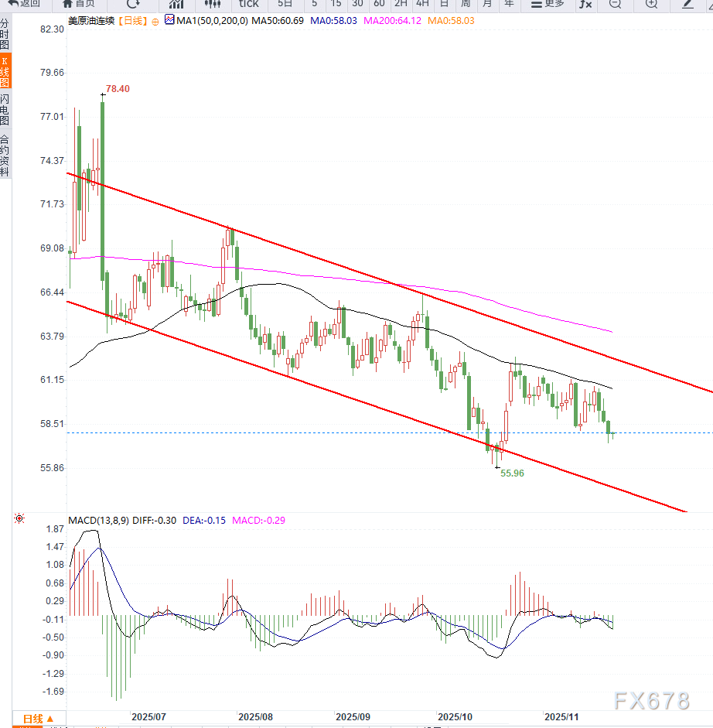
Task: Click the orange circle icon beside 日线
Action: (155, 22)
